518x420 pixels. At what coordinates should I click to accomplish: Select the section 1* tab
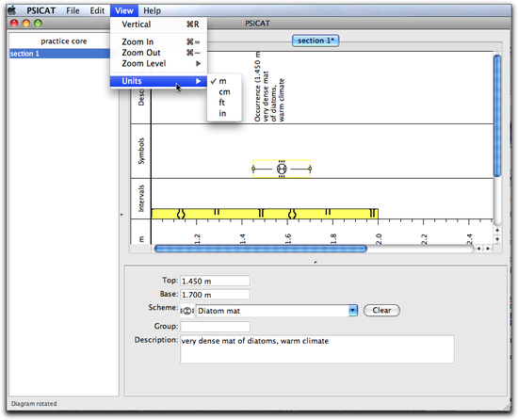coord(316,40)
